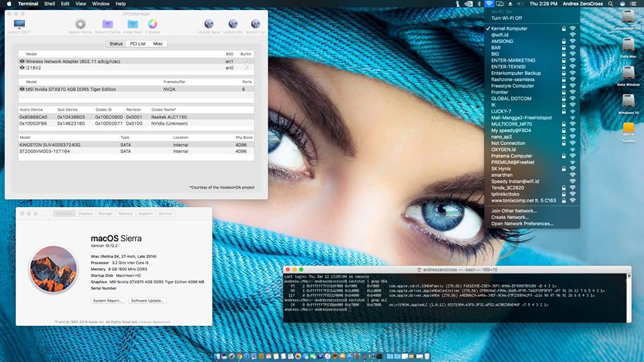Connect to the AMSIONG network

point(532,41)
